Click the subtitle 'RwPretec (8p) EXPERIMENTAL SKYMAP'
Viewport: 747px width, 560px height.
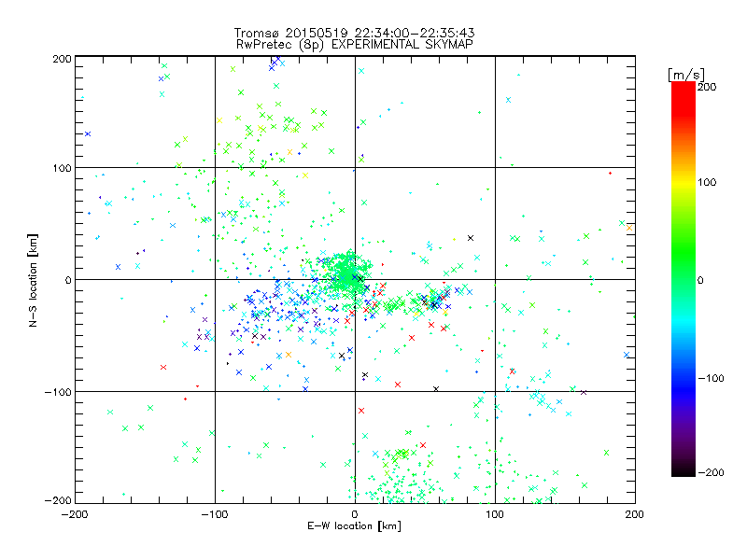(x=355, y=45)
